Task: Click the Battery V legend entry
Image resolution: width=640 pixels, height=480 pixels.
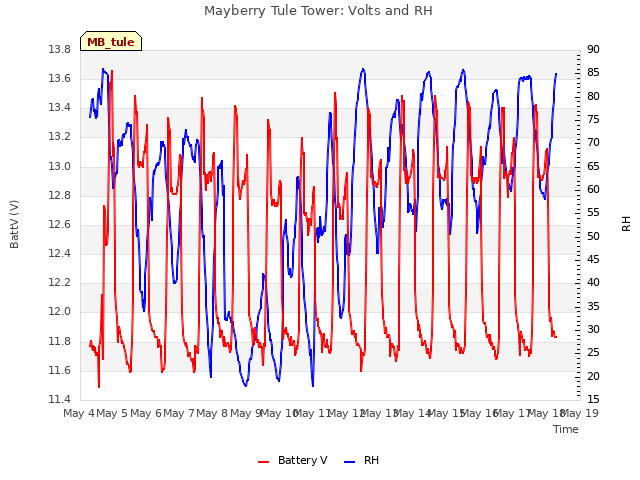Action: pyautogui.click(x=302, y=460)
